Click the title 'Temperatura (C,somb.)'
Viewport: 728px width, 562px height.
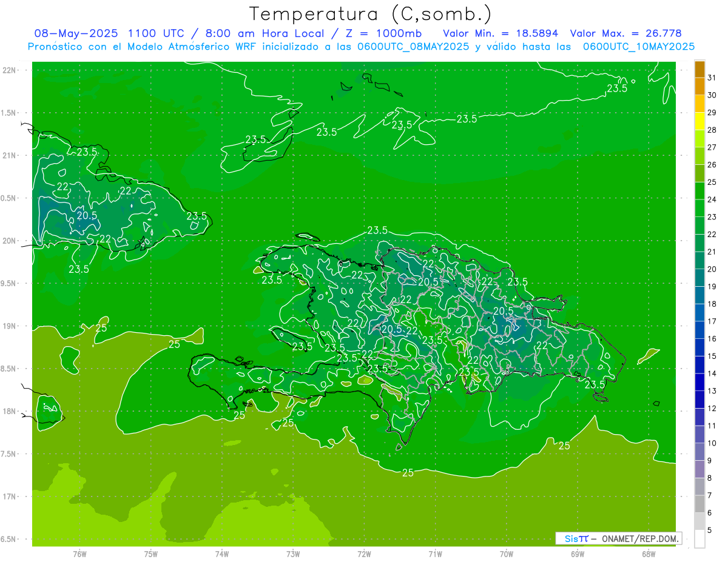tap(370, 14)
